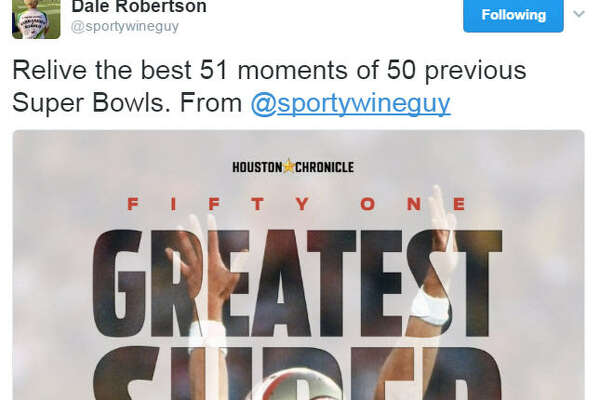Click the partially visible SUPER headline

tap(297, 373)
